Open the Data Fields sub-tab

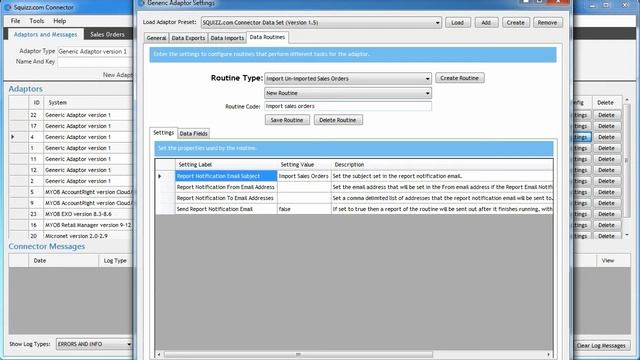click(193, 133)
